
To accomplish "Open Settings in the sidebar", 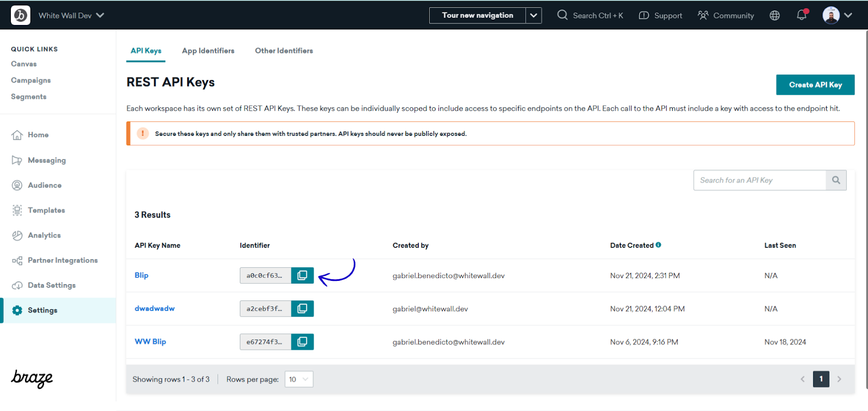I will point(59,310).
